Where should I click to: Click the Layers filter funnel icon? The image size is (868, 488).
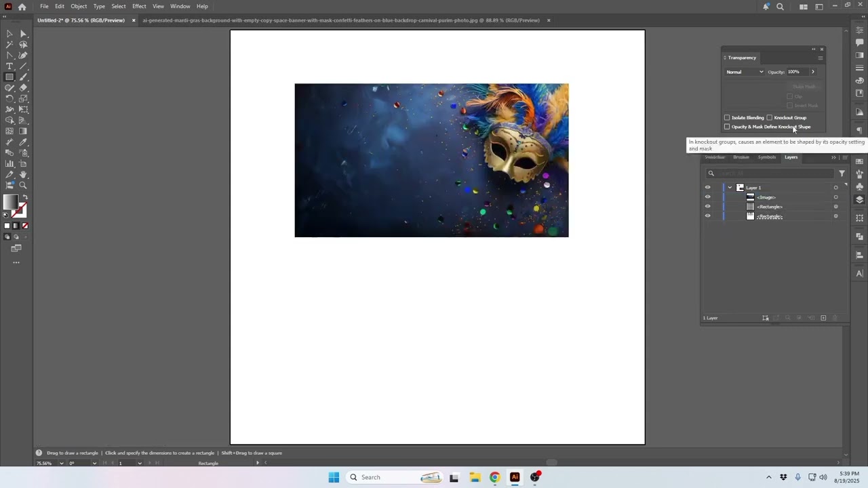point(842,174)
